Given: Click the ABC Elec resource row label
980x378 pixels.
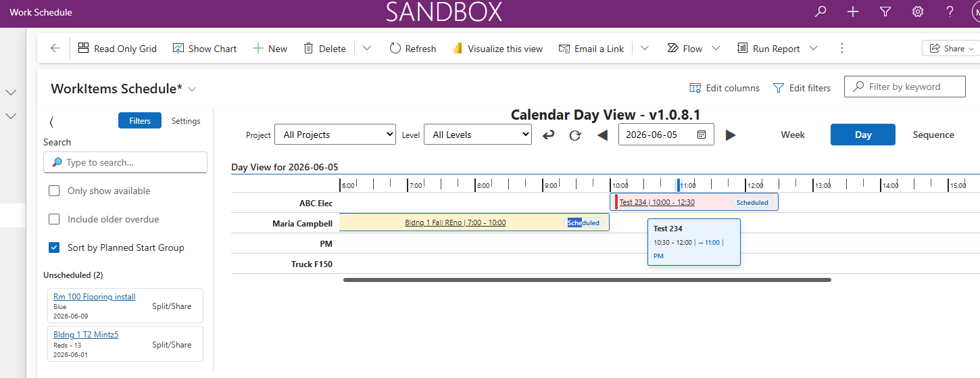Looking at the screenshot, I should pyautogui.click(x=316, y=203).
